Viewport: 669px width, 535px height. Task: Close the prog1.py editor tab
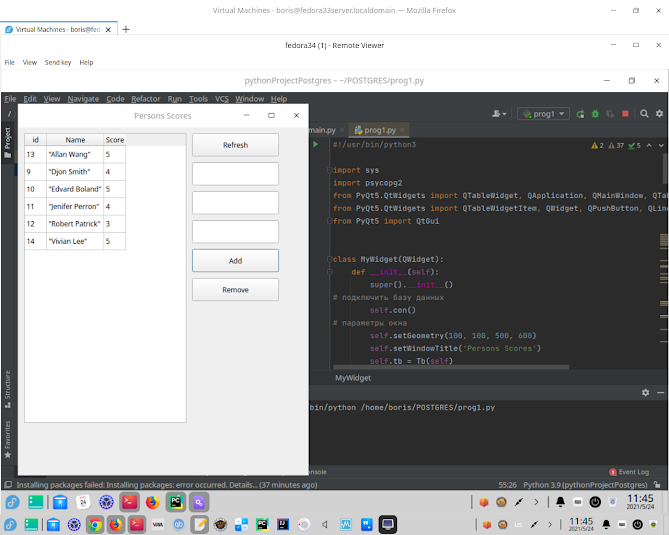click(x=402, y=130)
